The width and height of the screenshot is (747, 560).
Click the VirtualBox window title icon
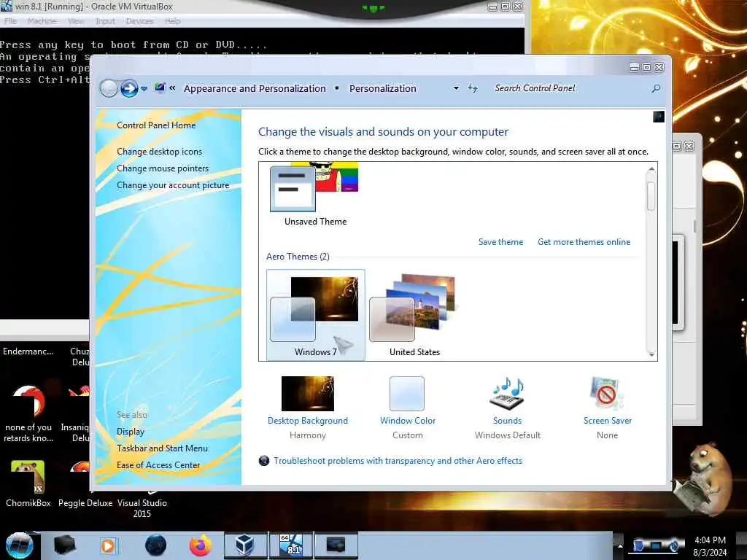pos(6,6)
